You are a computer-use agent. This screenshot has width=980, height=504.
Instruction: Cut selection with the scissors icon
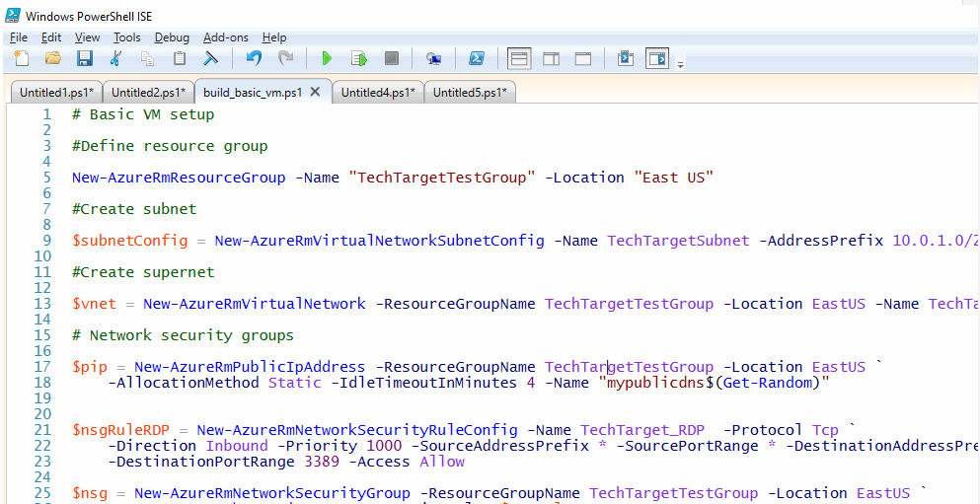click(116, 59)
